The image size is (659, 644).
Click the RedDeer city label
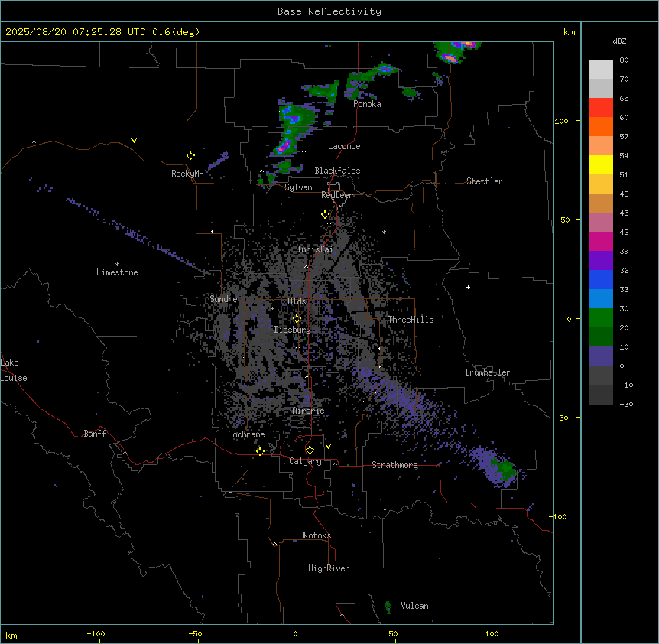point(337,195)
